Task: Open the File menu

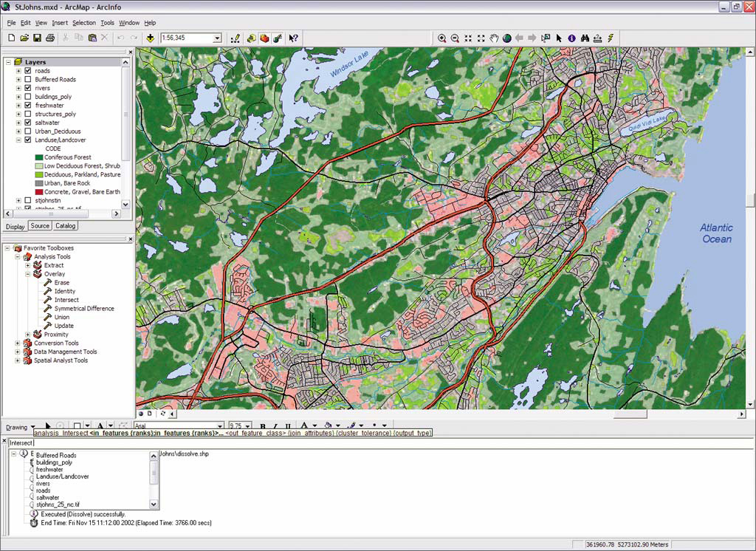Action: pyautogui.click(x=11, y=23)
